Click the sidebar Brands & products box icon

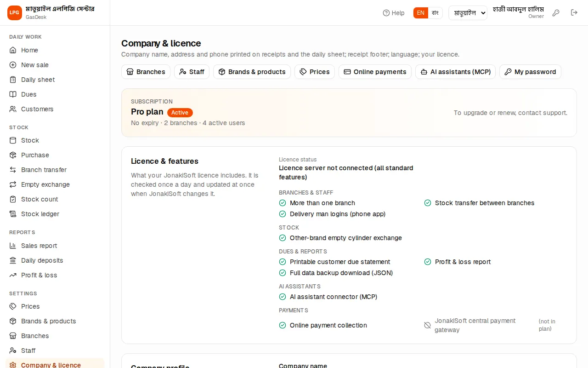13,321
